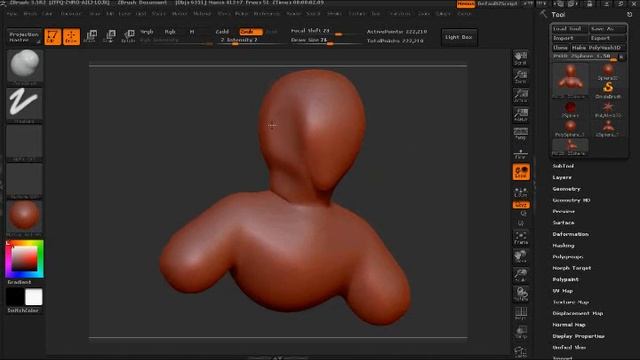640x360 pixels.
Task: Expand the Surface section
Action: point(563,223)
